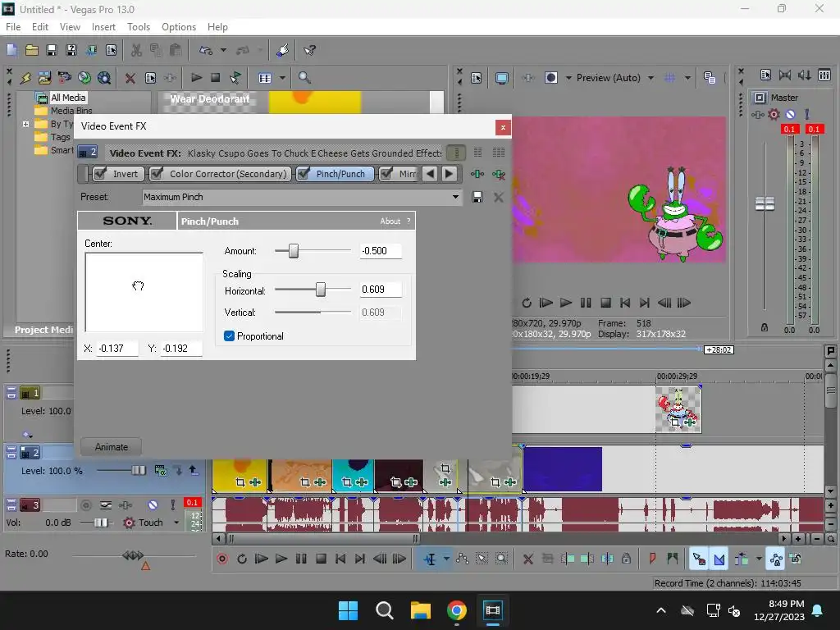Open the View menu
The image size is (840, 630).
(70, 27)
